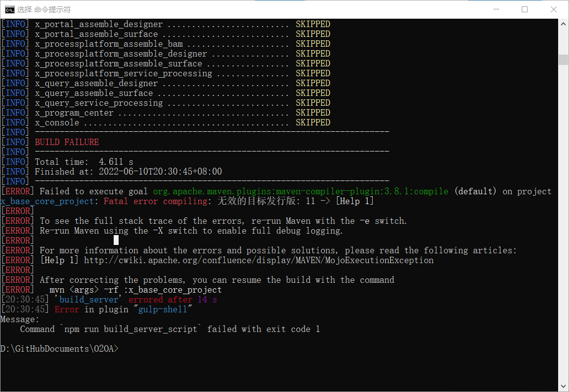Click the errored after 14 s text
This screenshot has width=569, height=392.
click(x=173, y=300)
